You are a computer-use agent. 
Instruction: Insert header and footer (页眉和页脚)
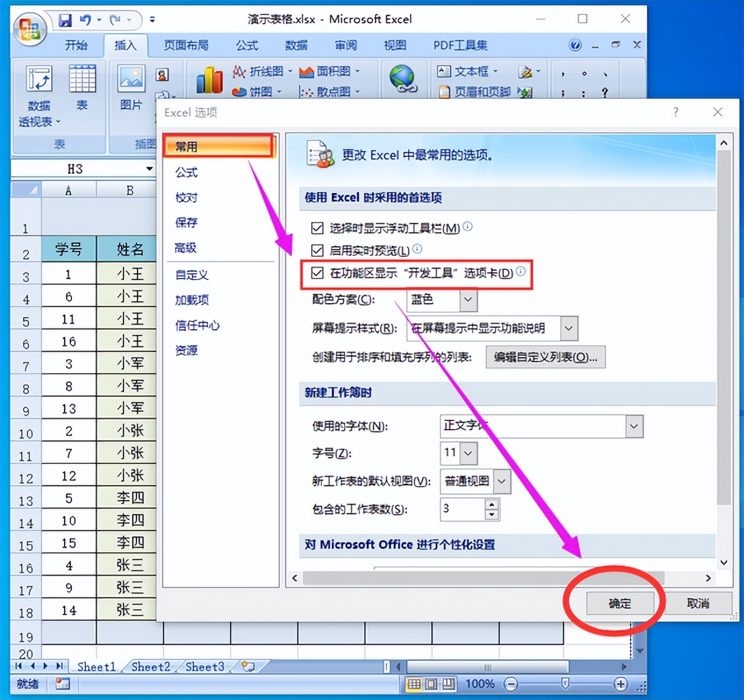coord(474,92)
